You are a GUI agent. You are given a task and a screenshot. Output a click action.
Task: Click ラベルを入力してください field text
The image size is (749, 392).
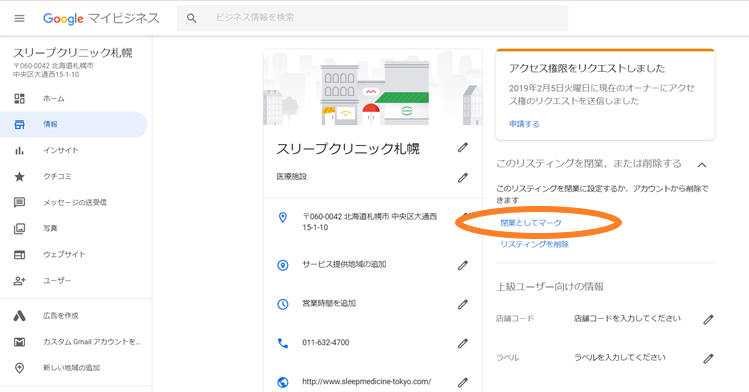(x=620, y=358)
